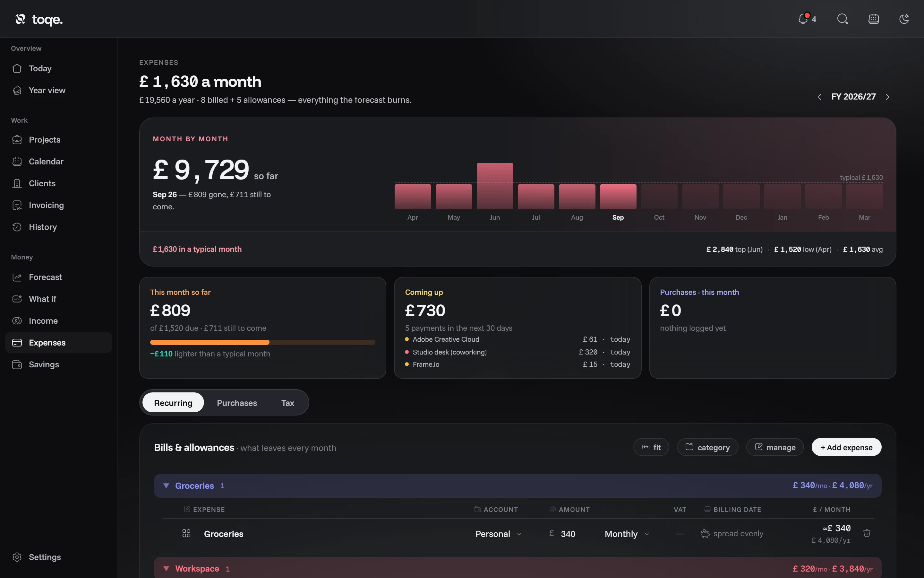Image resolution: width=924 pixels, height=578 pixels.
Task: Click the fit button
Action: point(651,447)
